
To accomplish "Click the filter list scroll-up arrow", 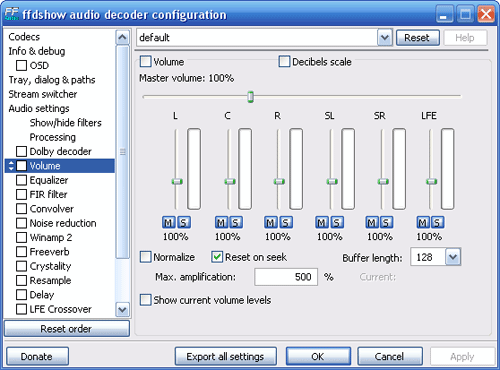I will pyautogui.click(x=122, y=37).
